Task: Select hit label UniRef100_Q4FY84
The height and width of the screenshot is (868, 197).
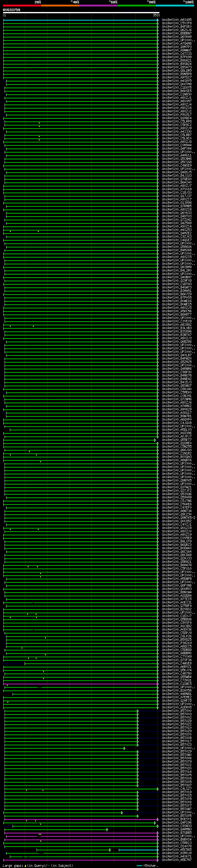Action: [x=177, y=149]
